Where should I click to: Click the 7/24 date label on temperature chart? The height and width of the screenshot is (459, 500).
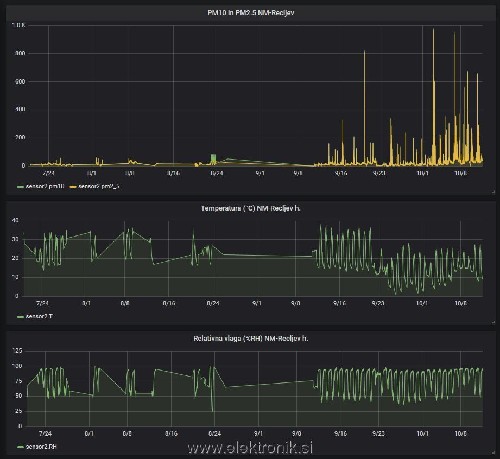coord(42,303)
